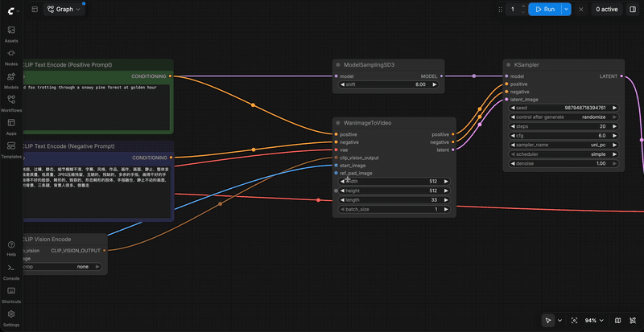This screenshot has height=332, width=644.
Task: Click the Positive Prompt CONDITIONING output socket
Action: (171, 76)
